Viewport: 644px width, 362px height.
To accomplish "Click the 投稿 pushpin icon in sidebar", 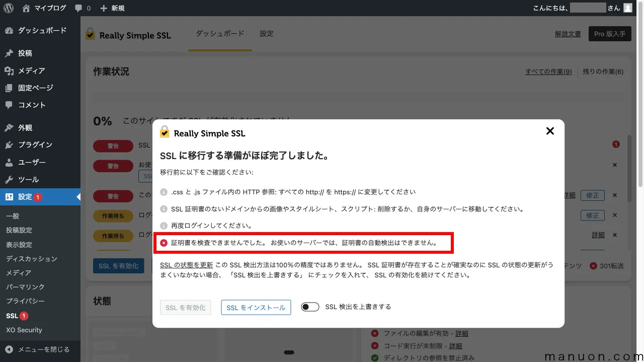I will tap(9, 53).
